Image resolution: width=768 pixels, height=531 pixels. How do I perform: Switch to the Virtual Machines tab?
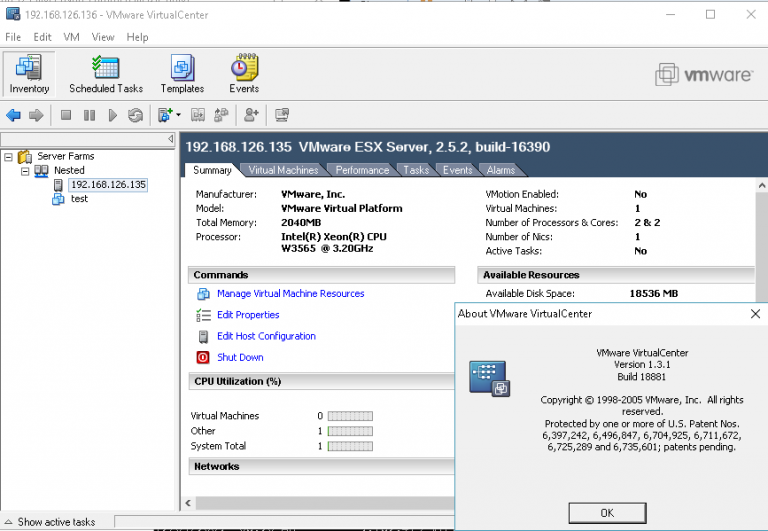(x=283, y=170)
